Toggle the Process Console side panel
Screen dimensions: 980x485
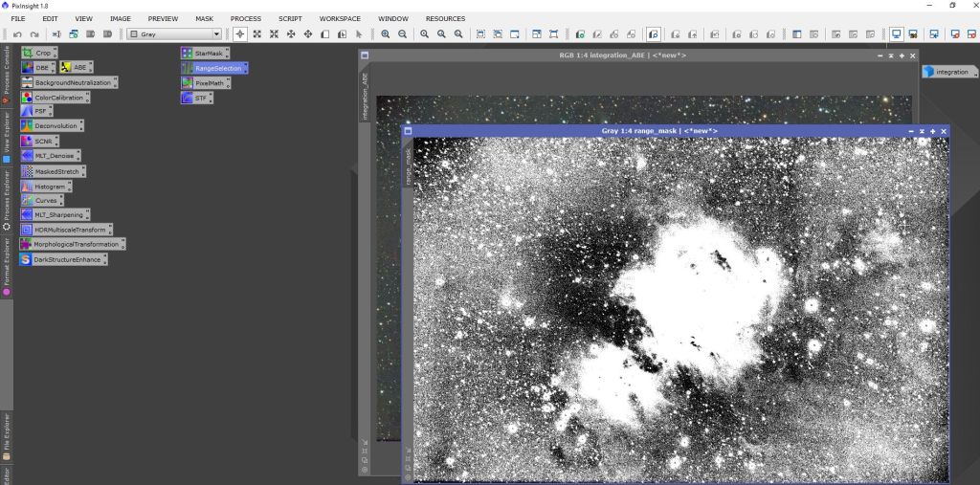pos(6,73)
